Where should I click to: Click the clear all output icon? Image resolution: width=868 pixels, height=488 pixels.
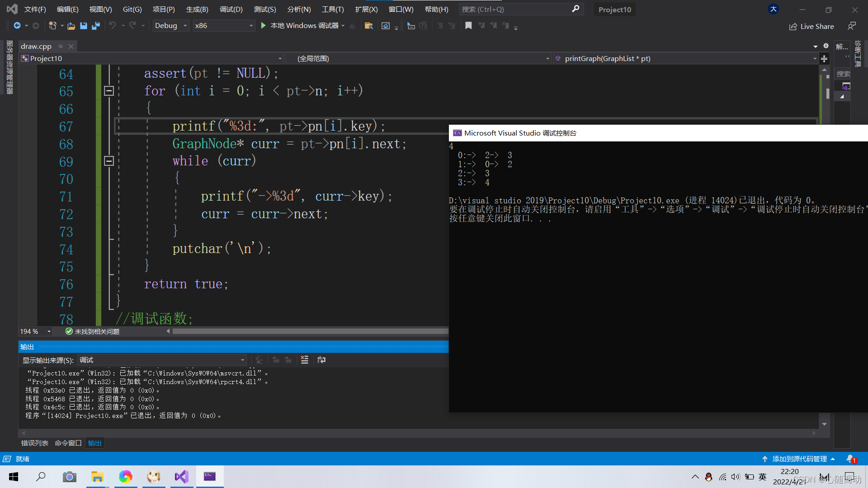tap(304, 360)
